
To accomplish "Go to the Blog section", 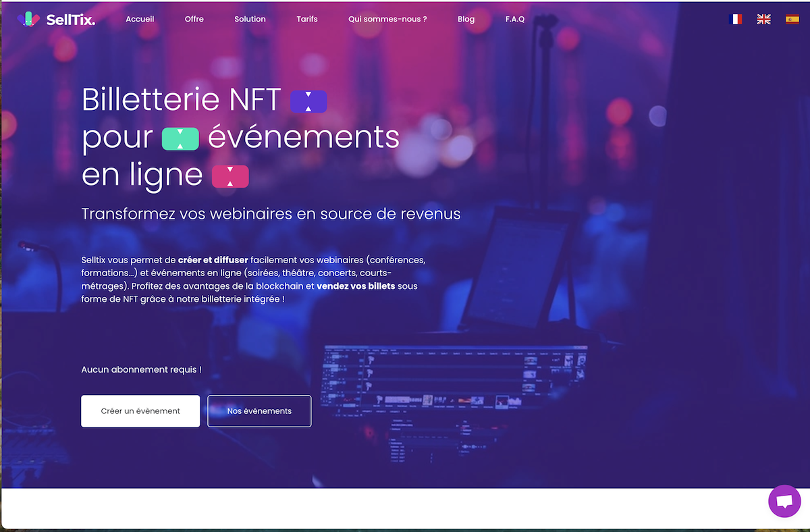I will (x=466, y=19).
